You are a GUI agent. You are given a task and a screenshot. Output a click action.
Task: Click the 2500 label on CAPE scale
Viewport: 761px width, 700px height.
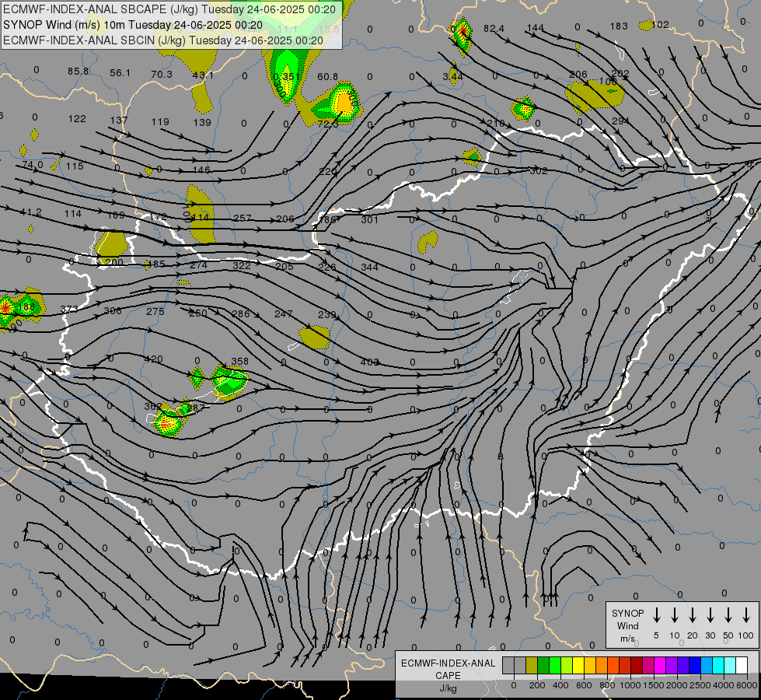(700, 685)
